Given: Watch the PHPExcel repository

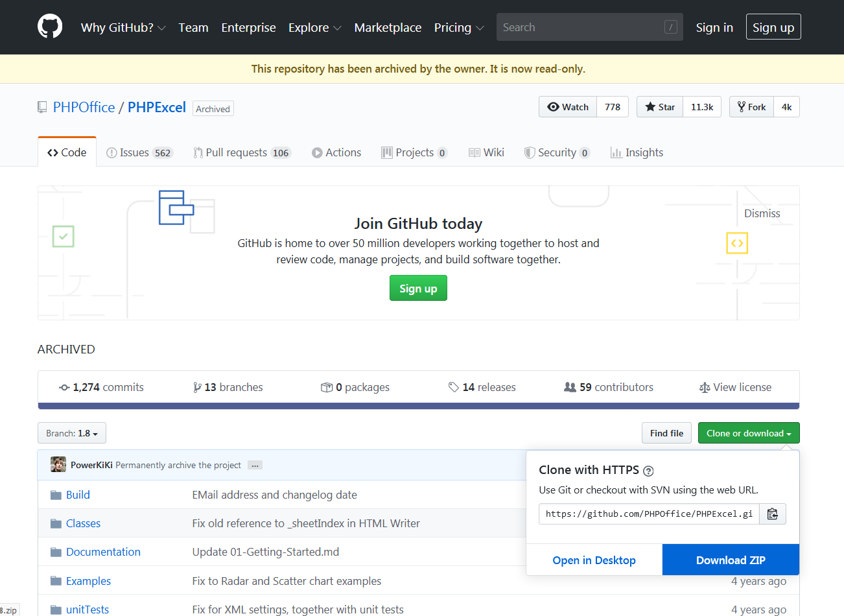Looking at the screenshot, I should (x=568, y=107).
